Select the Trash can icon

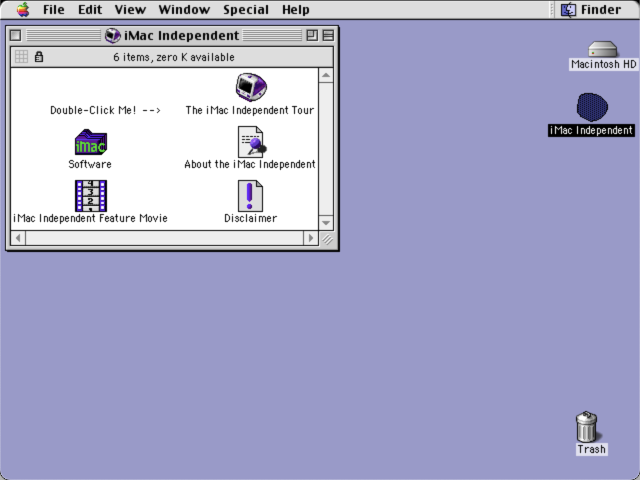click(587, 427)
